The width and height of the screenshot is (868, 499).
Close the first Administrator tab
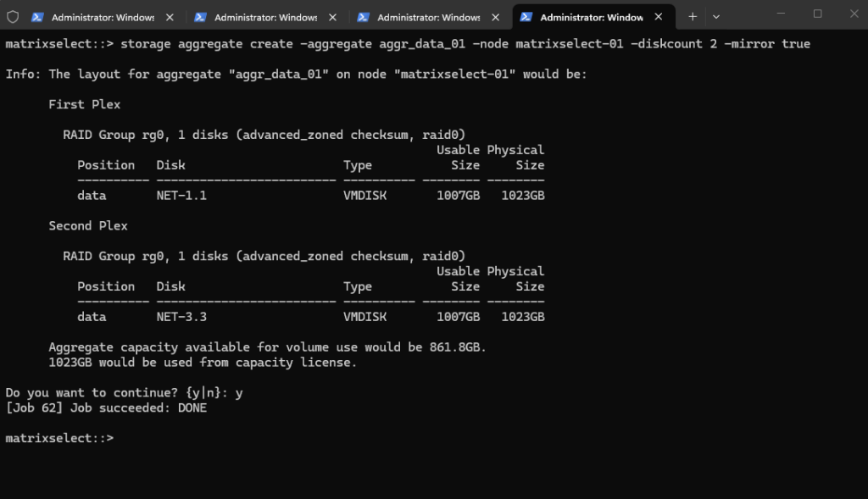click(x=170, y=17)
